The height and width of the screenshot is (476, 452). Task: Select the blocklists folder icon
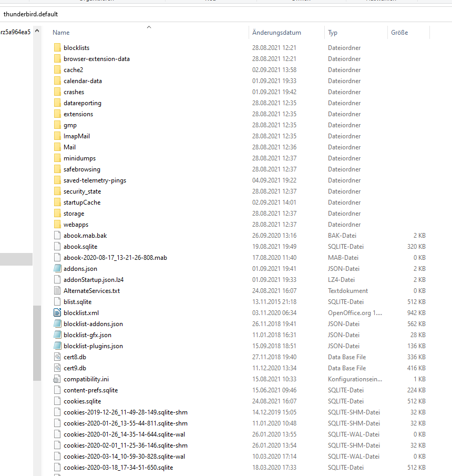(57, 48)
